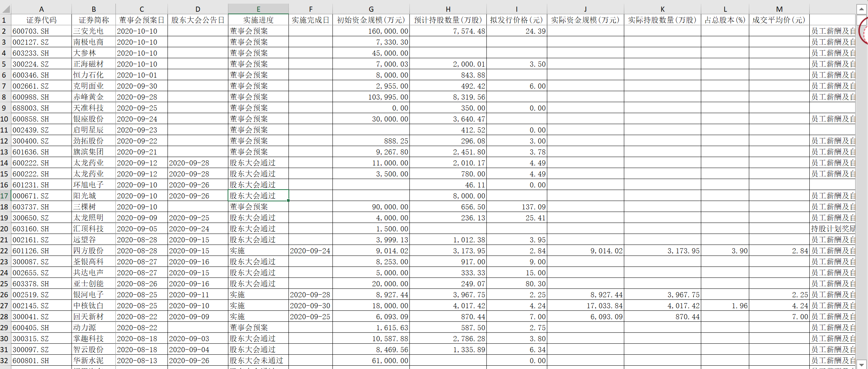Select column M by its header
This screenshot has width=868, height=369.
[779, 9]
